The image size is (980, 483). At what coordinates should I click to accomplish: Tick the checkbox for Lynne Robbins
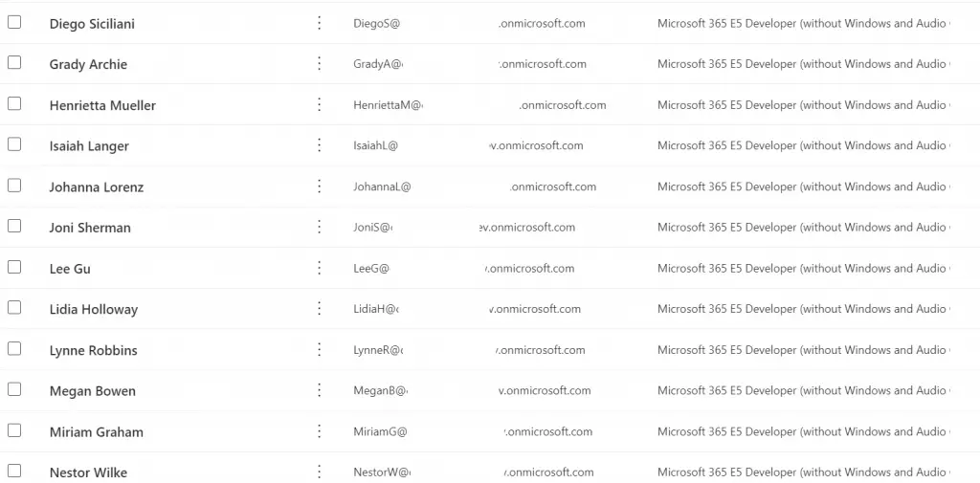pyautogui.click(x=14, y=349)
